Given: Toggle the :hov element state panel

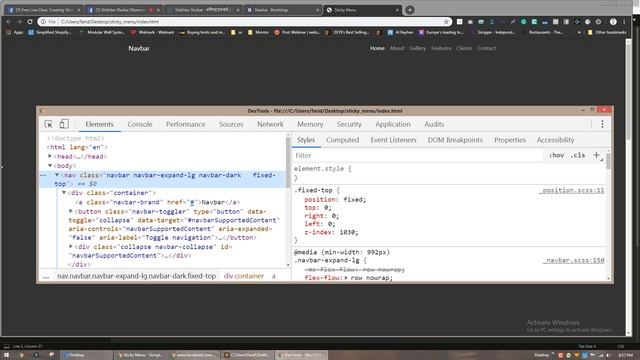Looking at the screenshot, I should (x=556, y=155).
